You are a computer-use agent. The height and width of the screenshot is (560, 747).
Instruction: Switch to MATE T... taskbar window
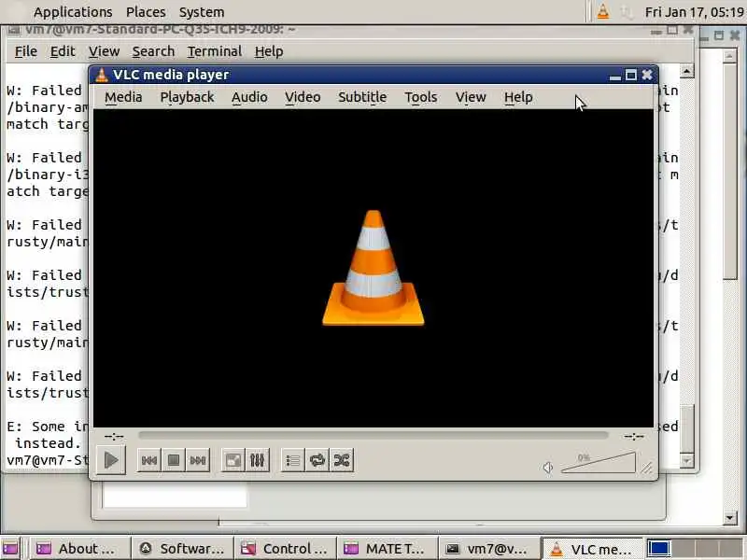[x=388, y=549]
